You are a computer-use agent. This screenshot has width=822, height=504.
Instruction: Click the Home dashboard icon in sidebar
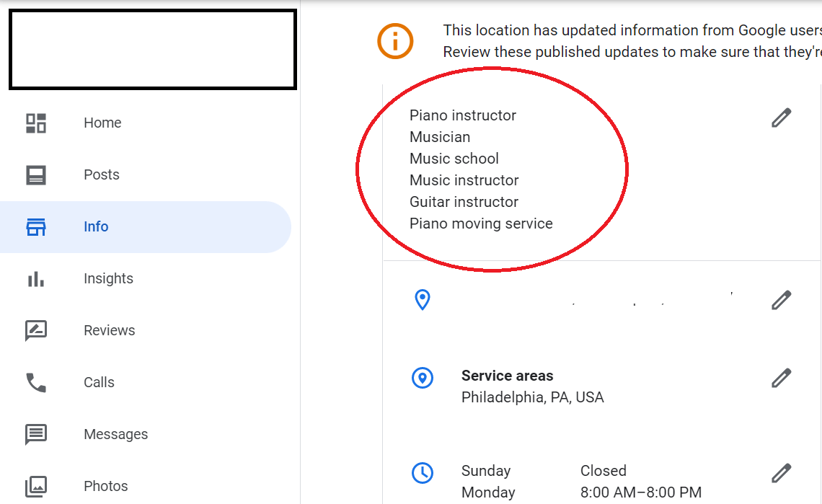tap(36, 123)
